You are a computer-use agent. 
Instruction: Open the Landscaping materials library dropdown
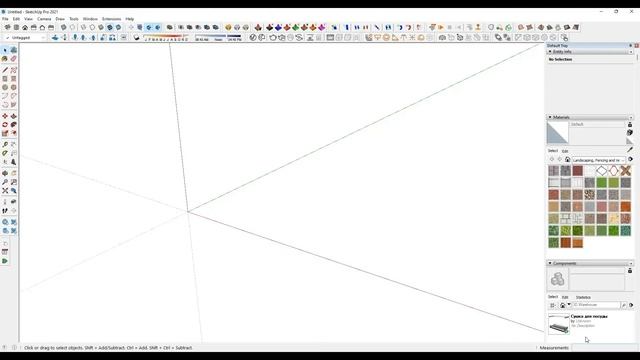(x=598, y=160)
